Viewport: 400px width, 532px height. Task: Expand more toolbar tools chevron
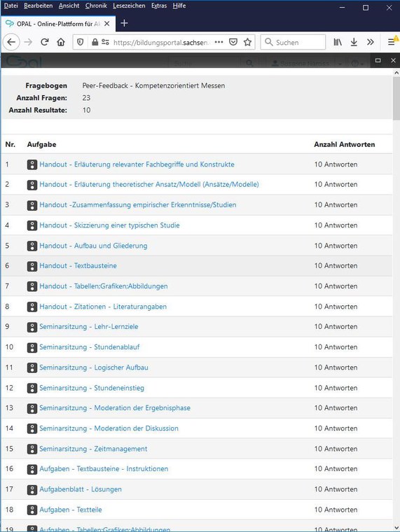click(371, 42)
